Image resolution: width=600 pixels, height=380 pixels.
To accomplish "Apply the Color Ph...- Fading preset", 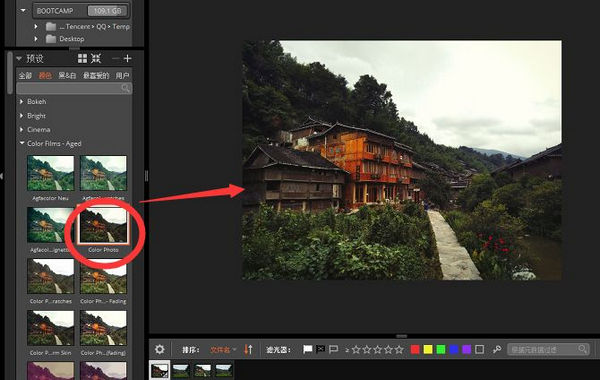I will pos(103,277).
